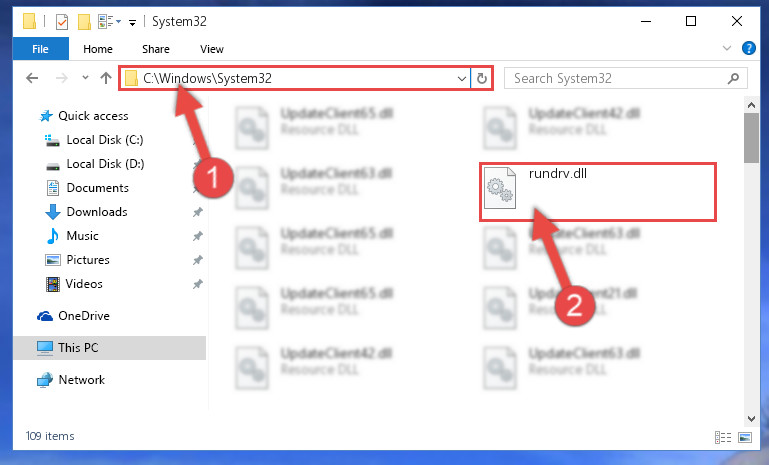This screenshot has width=769, height=465.
Task: Open the Share ribbon tab
Action: (x=156, y=49)
